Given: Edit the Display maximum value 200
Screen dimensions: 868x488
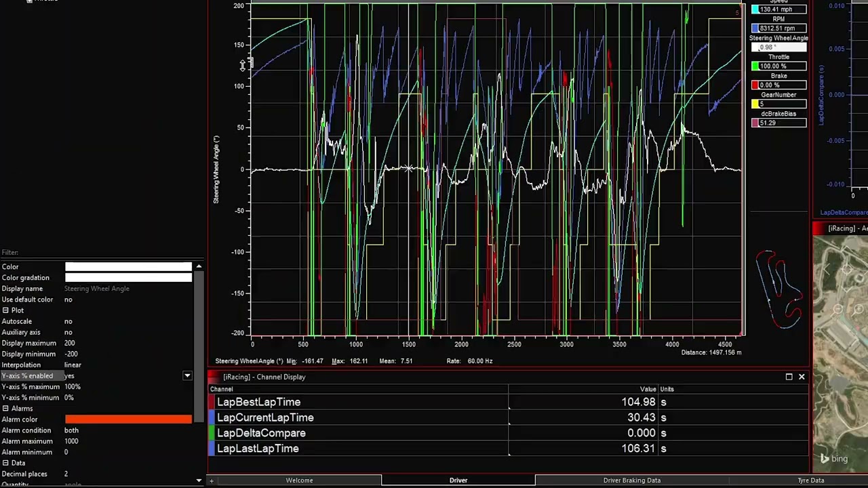Looking at the screenshot, I should coord(69,343).
